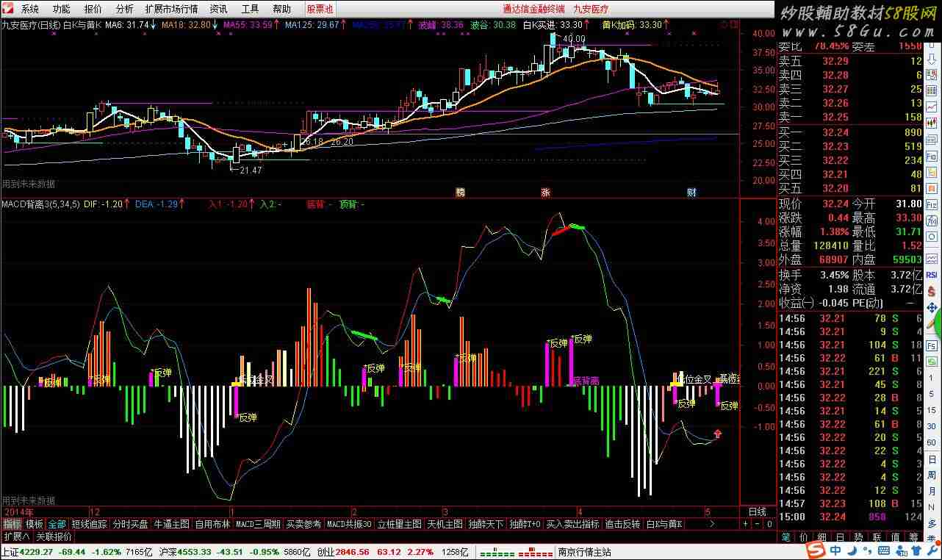Click the down-arrow icon in right toolbar
This screenshot has height=560, width=942.
click(x=931, y=59)
